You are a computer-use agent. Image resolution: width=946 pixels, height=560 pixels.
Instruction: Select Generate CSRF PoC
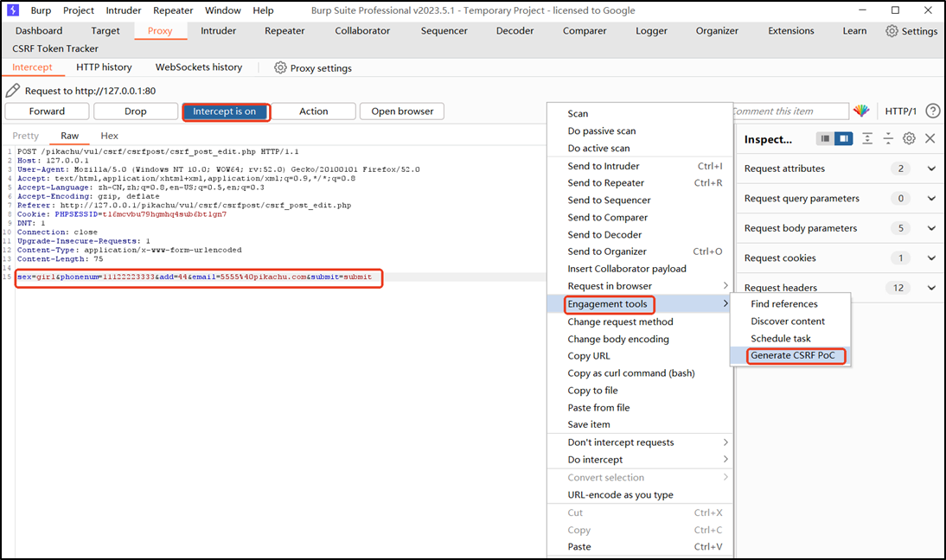791,356
